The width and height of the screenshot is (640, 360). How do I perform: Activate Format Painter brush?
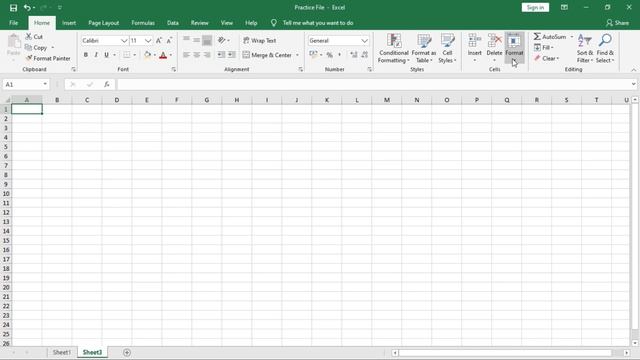point(48,58)
